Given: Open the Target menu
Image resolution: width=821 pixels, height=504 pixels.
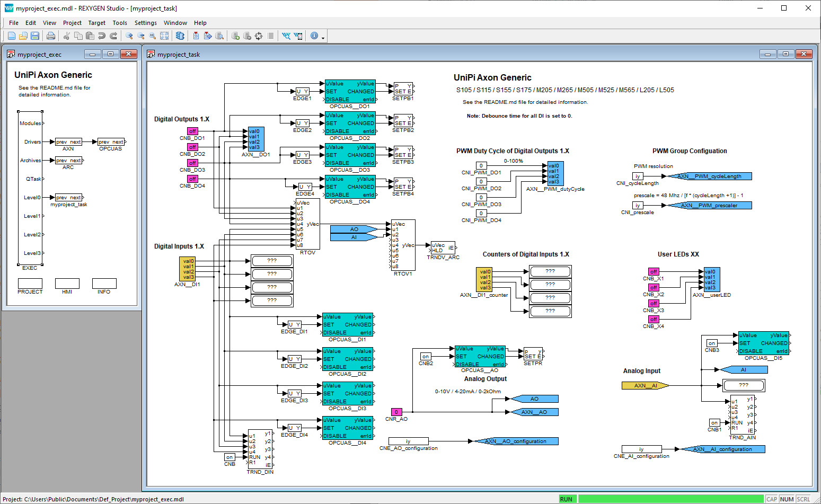Looking at the screenshot, I should pos(97,23).
